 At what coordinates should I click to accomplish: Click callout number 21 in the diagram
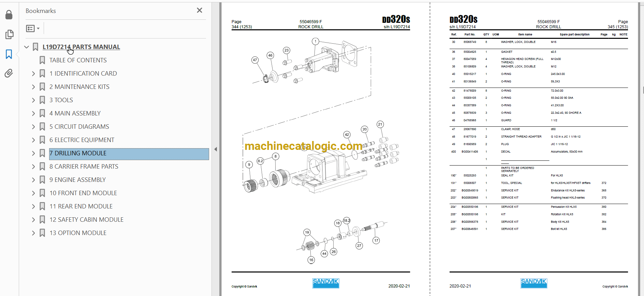pos(380,124)
